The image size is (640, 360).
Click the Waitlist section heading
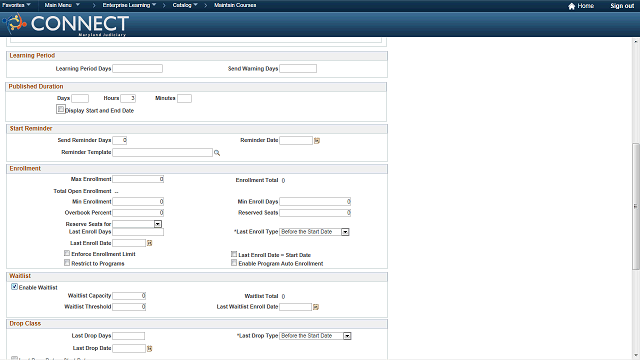click(20, 276)
